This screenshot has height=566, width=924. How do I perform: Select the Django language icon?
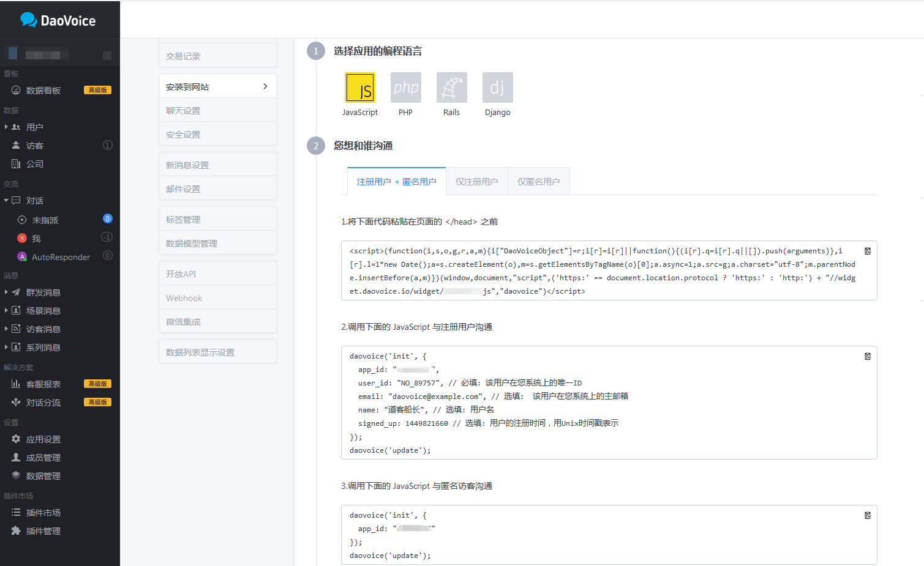point(497,88)
